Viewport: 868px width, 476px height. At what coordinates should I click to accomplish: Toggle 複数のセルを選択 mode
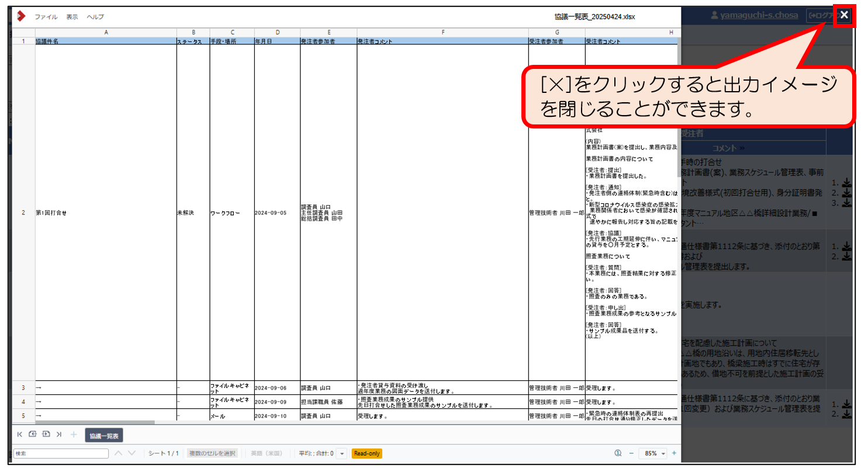click(212, 453)
